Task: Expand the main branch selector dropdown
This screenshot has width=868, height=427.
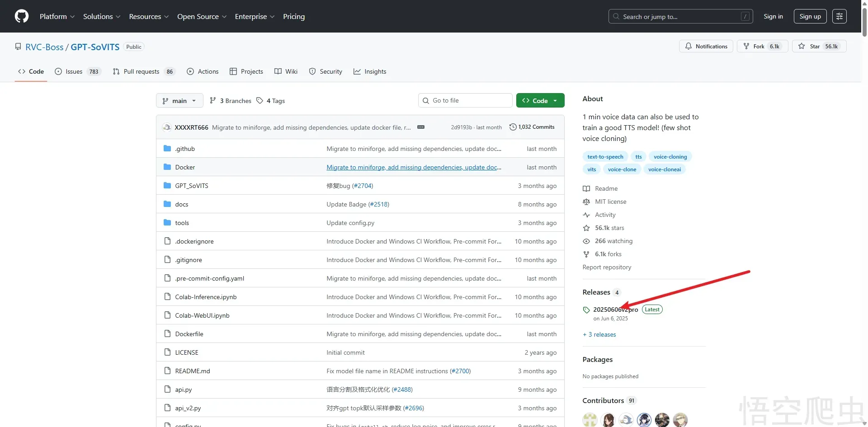Action: click(179, 101)
